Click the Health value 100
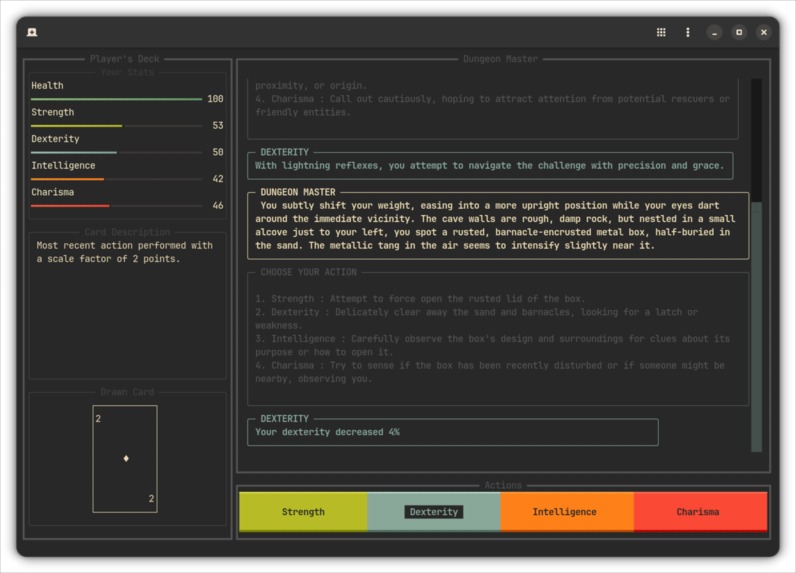The width and height of the screenshot is (796, 573). pyautogui.click(x=215, y=99)
